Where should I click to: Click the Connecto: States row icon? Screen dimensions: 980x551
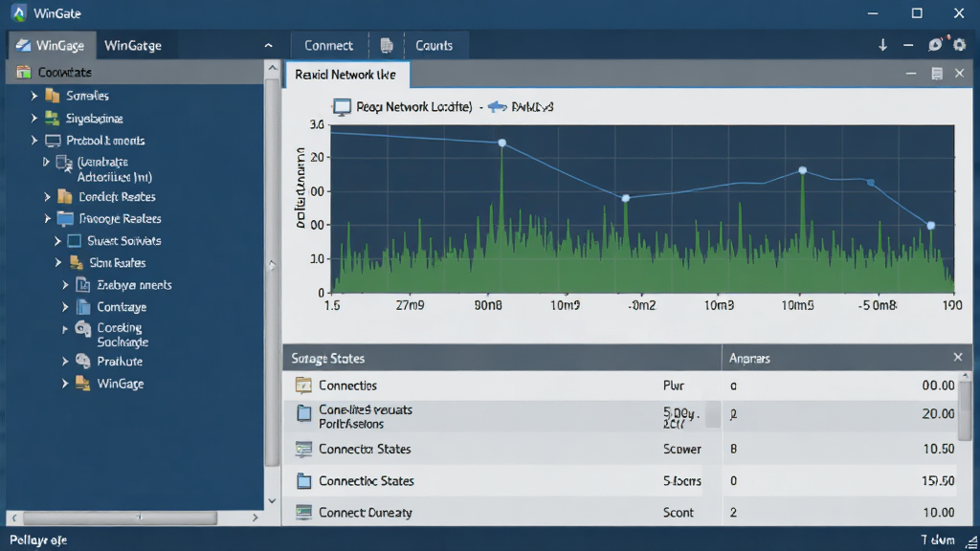[x=303, y=449]
